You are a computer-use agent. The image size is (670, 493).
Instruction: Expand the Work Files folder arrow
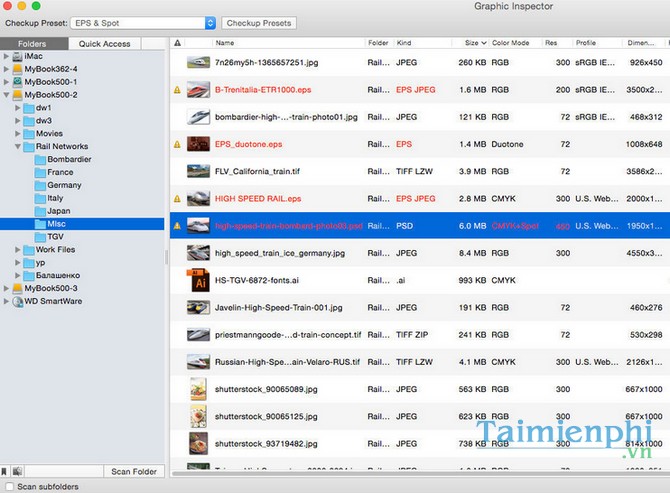click(x=18, y=249)
